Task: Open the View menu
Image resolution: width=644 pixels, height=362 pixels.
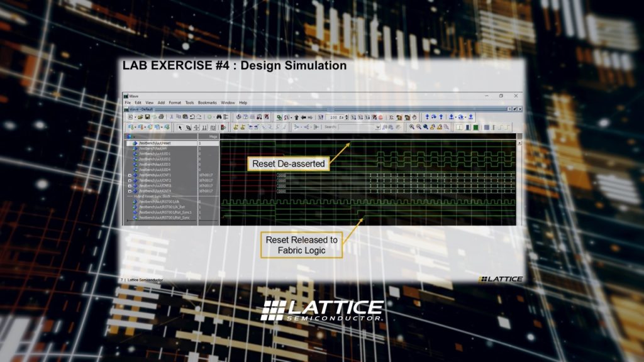Action: click(150, 102)
